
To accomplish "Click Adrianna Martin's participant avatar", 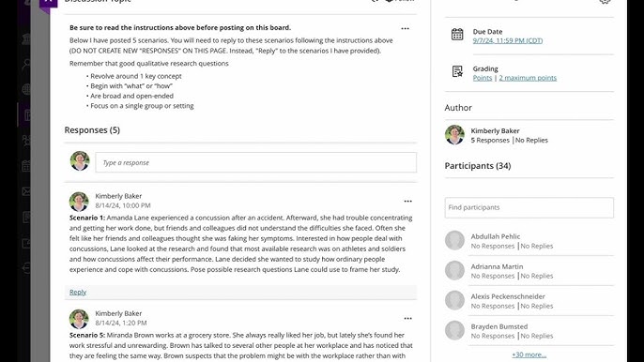I will click(454, 270).
